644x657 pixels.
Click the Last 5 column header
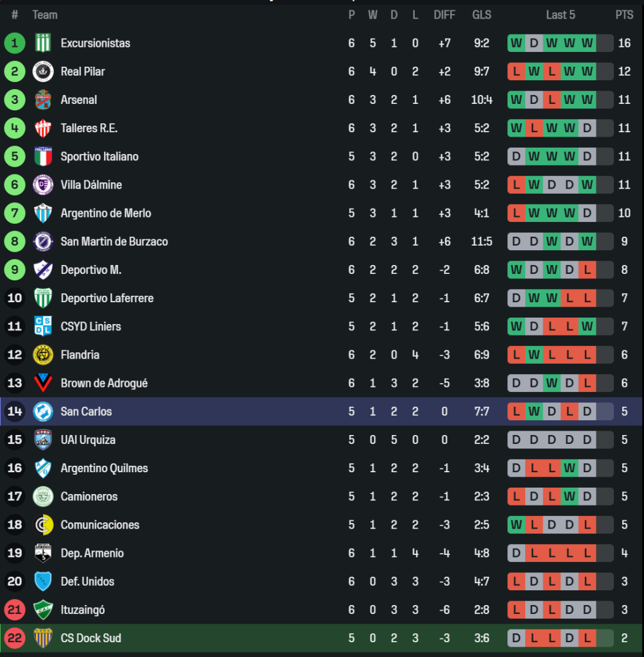tap(560, 15)
